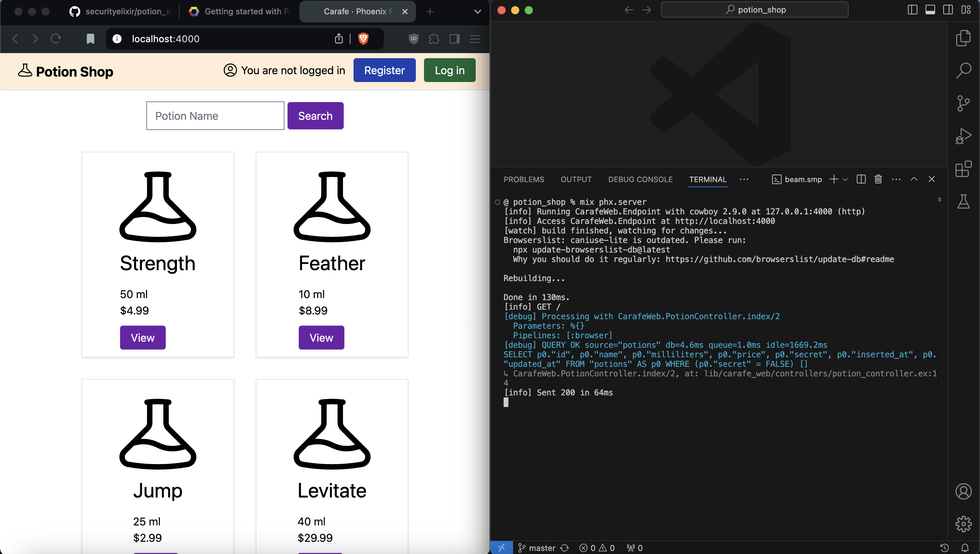Click the master branch in status bar
980x554 pixels.
[537, 548]
